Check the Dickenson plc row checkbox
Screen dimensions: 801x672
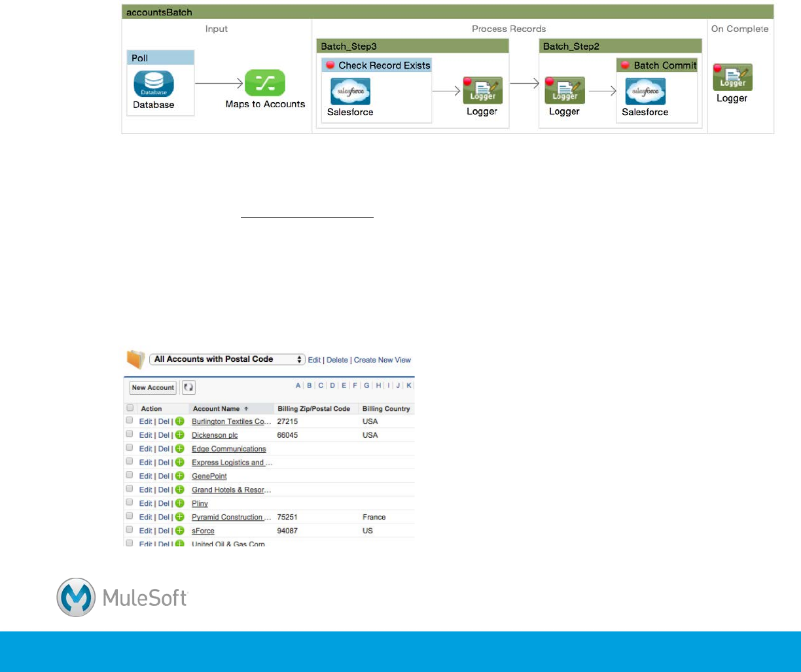click(130, 434)
